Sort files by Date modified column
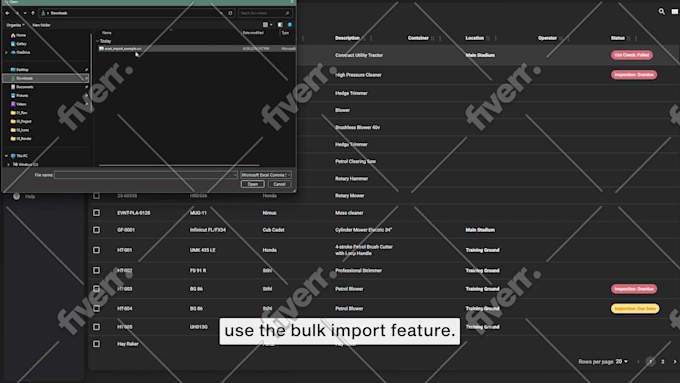The height and width of the screenshot is (383, 680). tap(253, 33)
